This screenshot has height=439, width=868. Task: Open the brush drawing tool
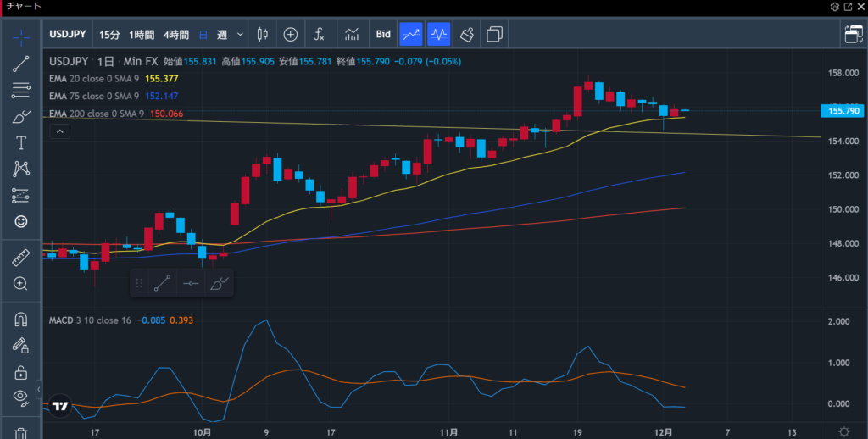point(21,117)
